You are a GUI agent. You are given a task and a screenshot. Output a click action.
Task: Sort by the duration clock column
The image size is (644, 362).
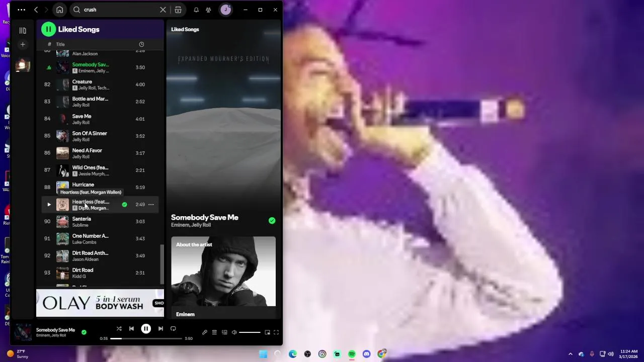tap(141, 44)
